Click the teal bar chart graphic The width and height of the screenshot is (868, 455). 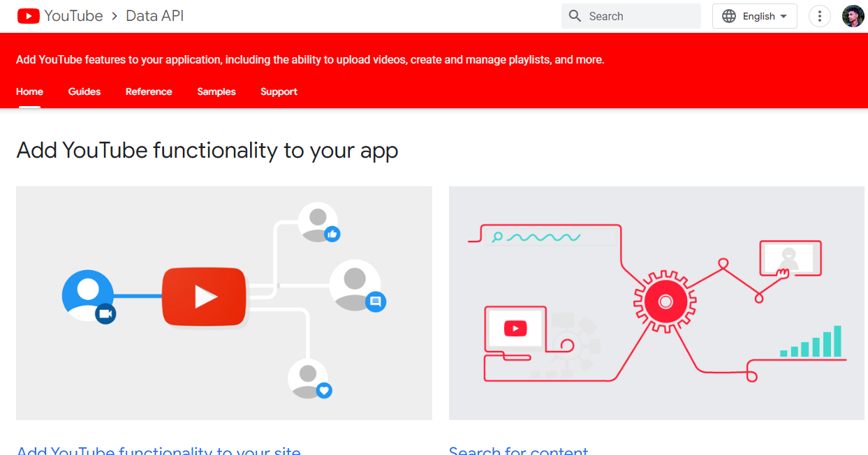pyautogui.click(x=812, y=342)
